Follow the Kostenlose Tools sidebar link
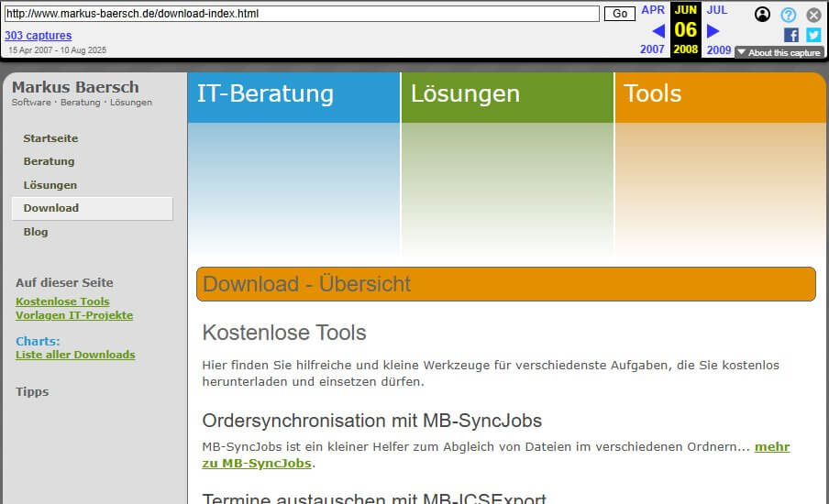This screenshot has height=504, width=829. (x=62, y=301)
